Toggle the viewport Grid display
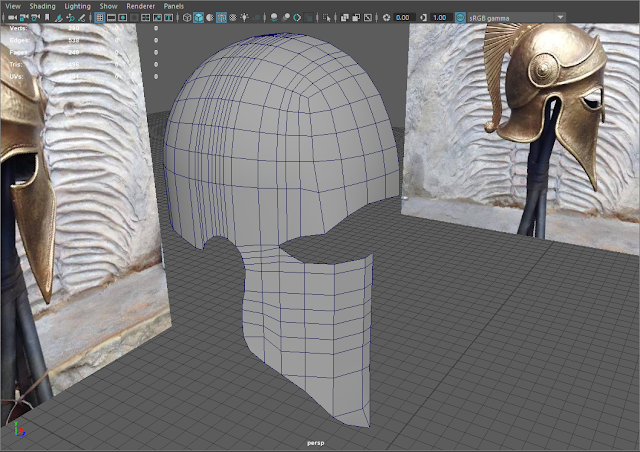This screenshot has height=452, width=640. click(100, 18)
